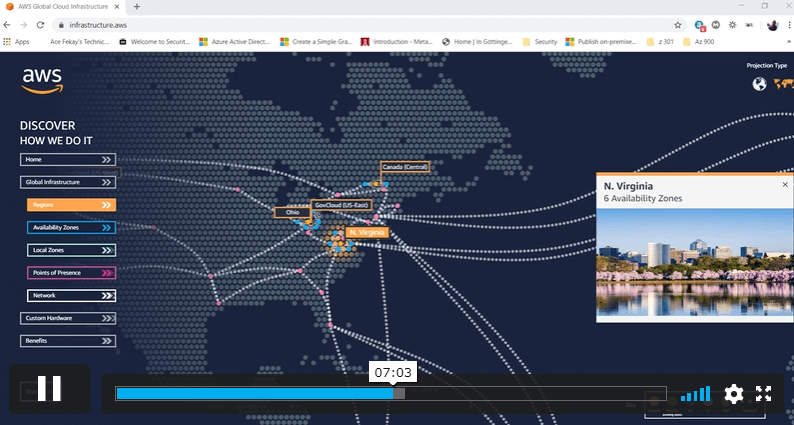This screenshot has height=425, width=794.
Task: Open Custom Hardware menu entry
Action: [68, 318]
